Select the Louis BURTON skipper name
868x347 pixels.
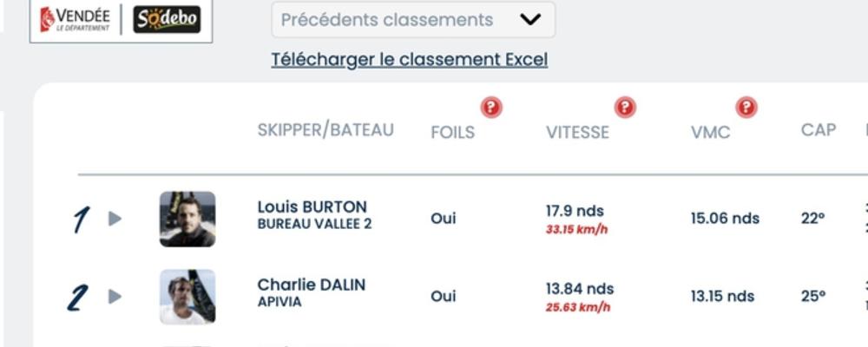point(312,207)
